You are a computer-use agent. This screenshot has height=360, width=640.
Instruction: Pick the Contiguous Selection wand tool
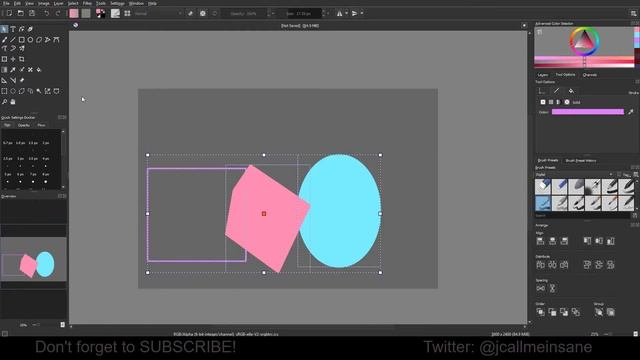(39, 91)
